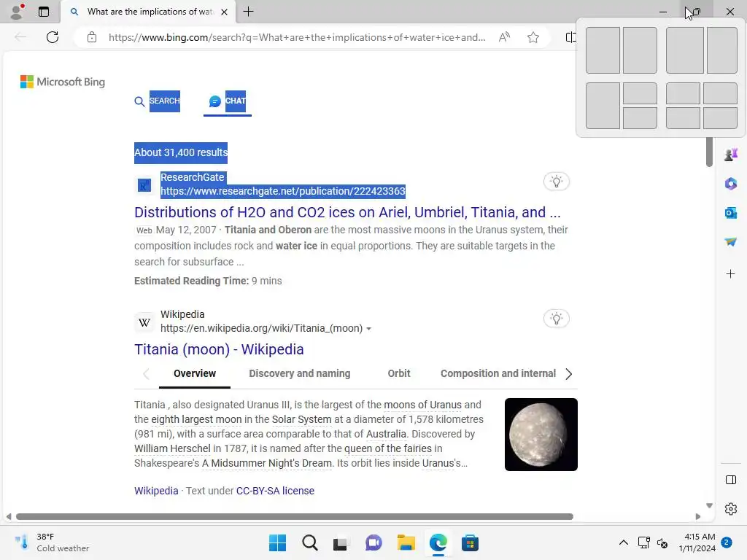
Task: Click the left chevron of Wikipedia tabs
Action: (x=146, y=374)
